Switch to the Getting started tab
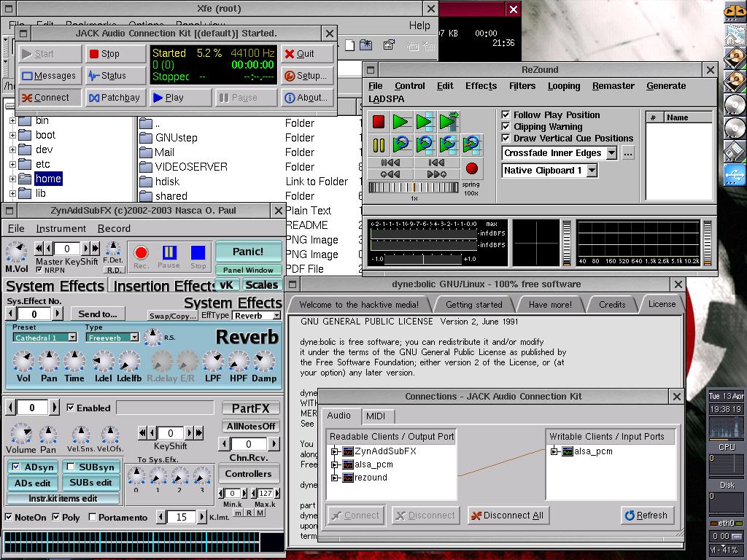 tap(473, 305)
